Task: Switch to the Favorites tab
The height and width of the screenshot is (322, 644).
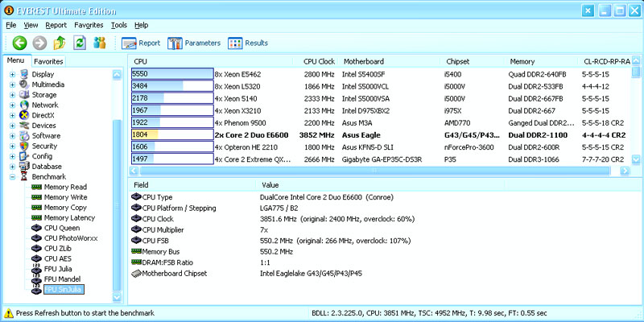Action: click(x=48, y=62)
